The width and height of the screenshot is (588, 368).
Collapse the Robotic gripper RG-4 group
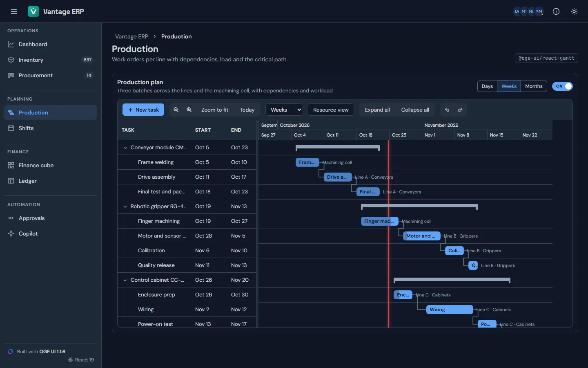click(x=125, y=206)
